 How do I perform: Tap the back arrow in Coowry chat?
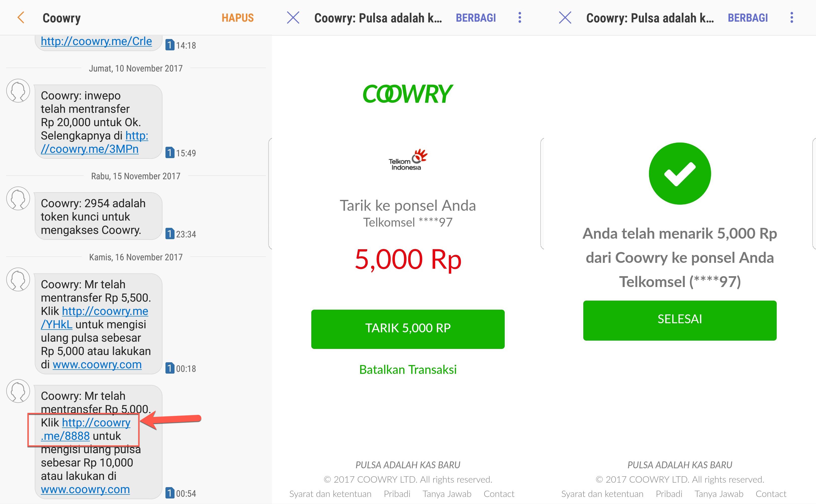pyautogui.click(x=21, y=18)
